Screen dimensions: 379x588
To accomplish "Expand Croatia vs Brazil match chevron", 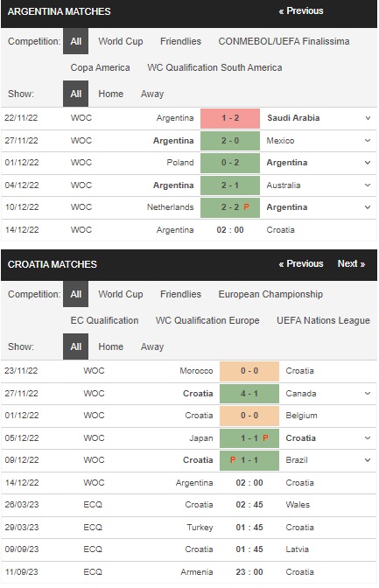I will tap(368, 460).
